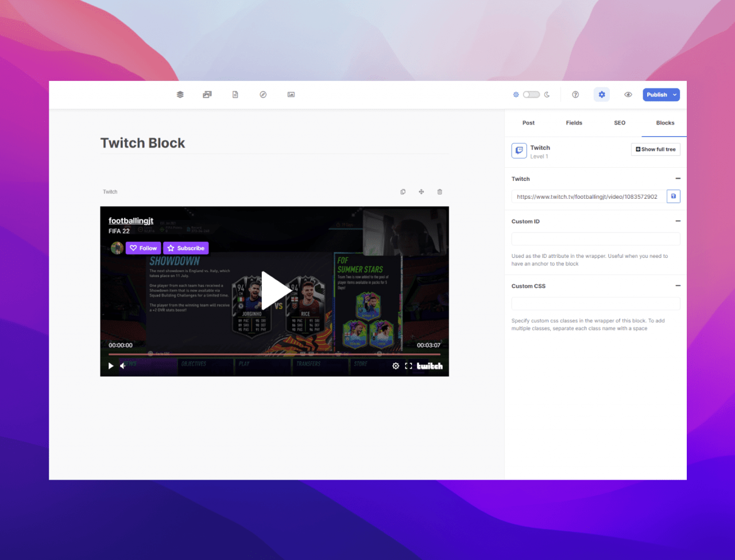This screenshot has width=735, height=560.
Task: Collapse the Custom CSS section
Action: click(678, 286)
